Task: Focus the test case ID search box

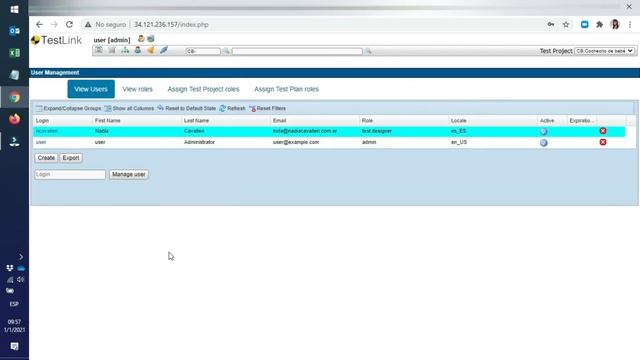Action: click(203, 51)
